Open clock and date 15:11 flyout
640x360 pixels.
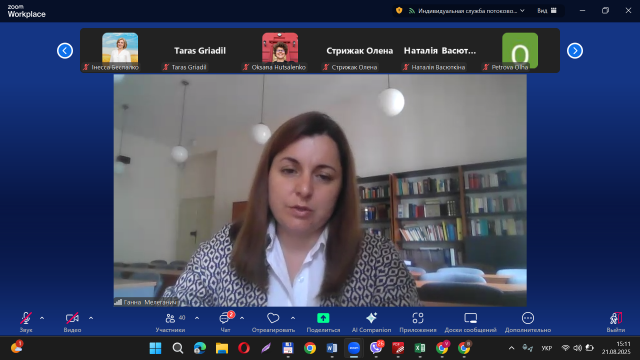pyautogui.click(x=616, y=348)
